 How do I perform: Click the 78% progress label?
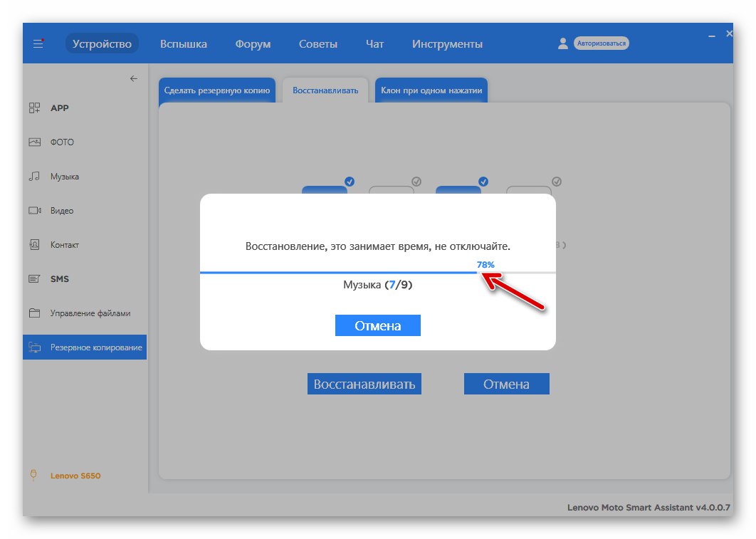point(485,265)
